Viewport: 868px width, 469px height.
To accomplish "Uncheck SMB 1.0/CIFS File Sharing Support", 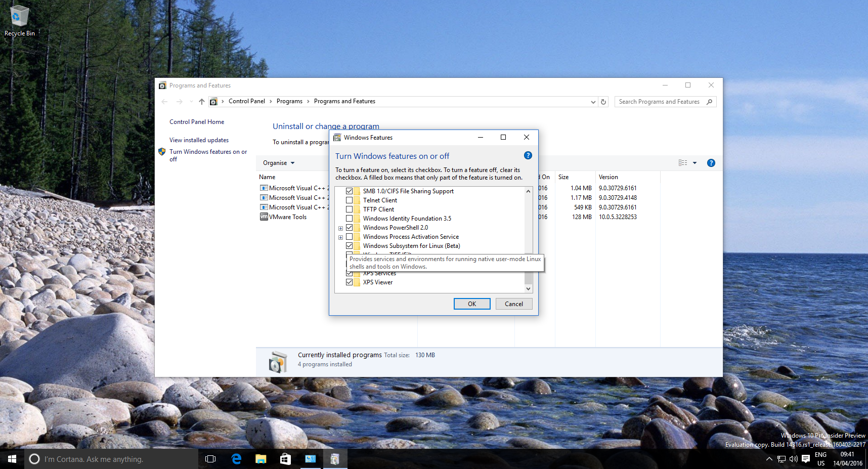I will point(349,191).
